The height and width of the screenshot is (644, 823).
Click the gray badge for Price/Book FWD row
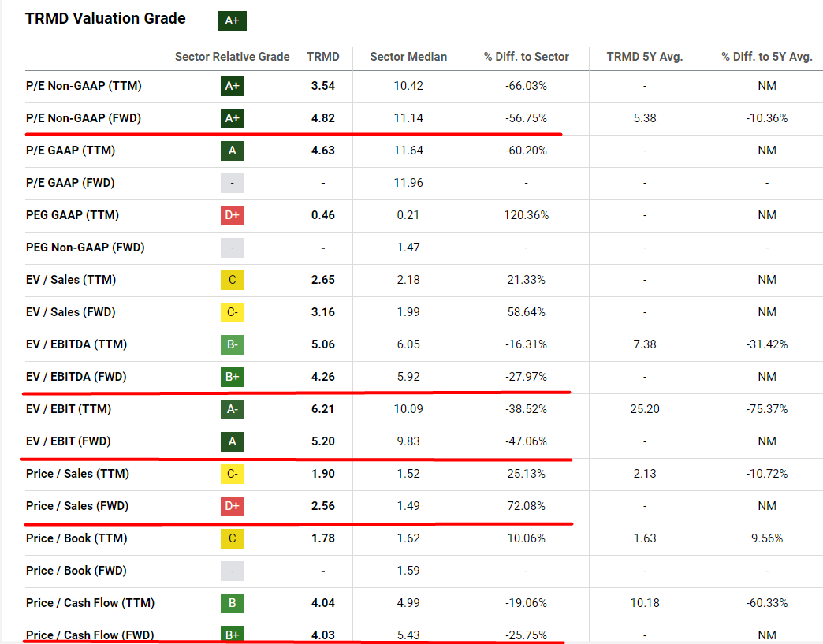tap(232, 571)
